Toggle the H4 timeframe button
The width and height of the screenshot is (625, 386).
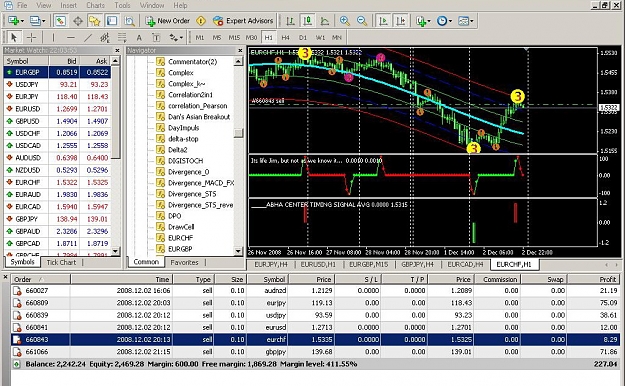pyautogui.click(x=285, y=37)
